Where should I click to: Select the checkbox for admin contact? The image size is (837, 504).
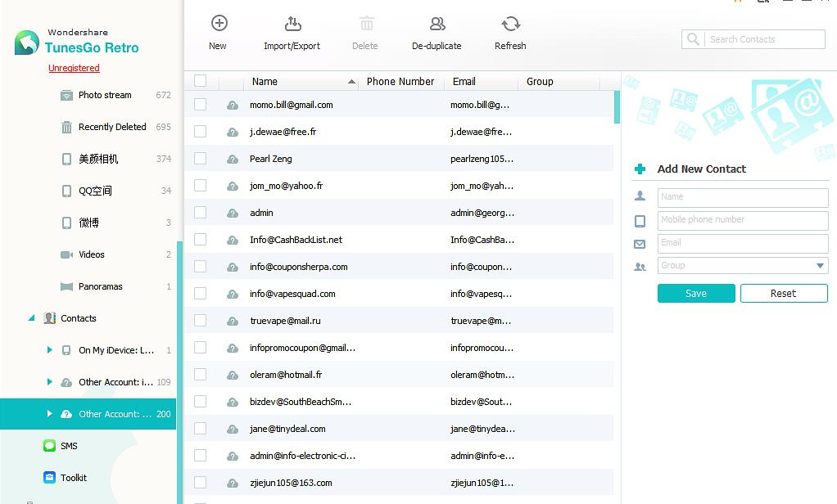(x=201, y=213)
